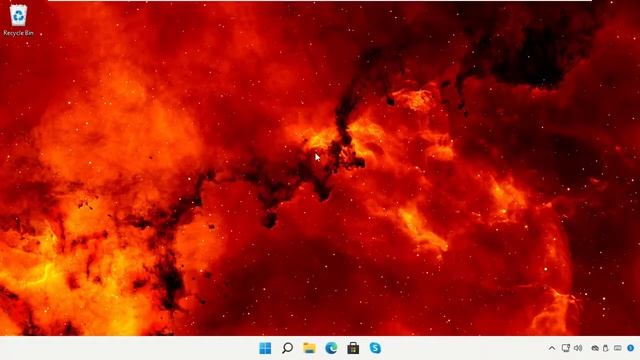Open network status tray icon

point(566,348)
